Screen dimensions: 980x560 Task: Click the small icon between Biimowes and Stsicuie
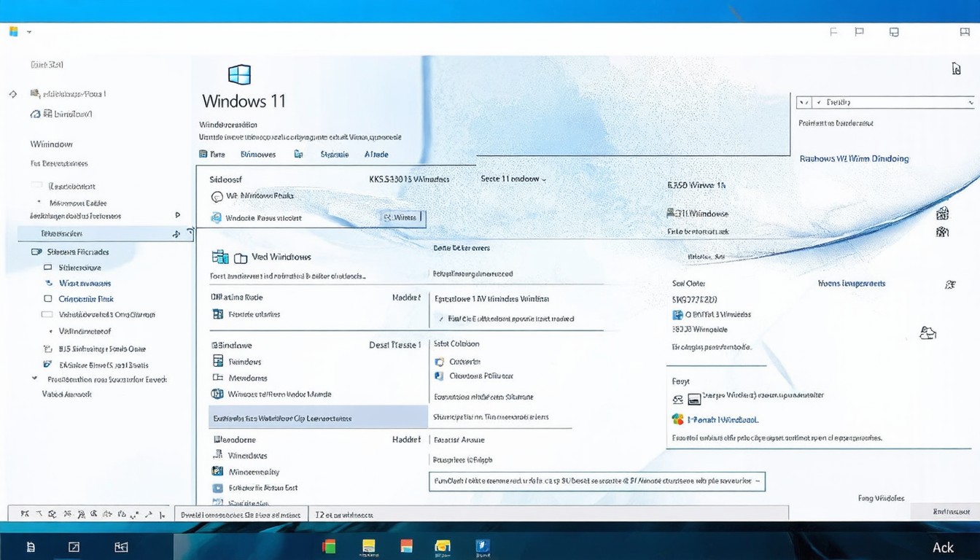pos(298,154)
